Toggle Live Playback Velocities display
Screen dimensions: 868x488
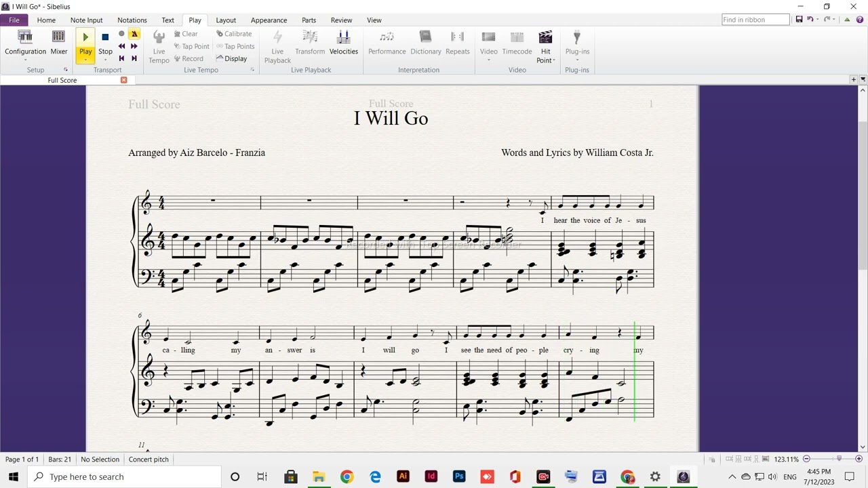344,42
